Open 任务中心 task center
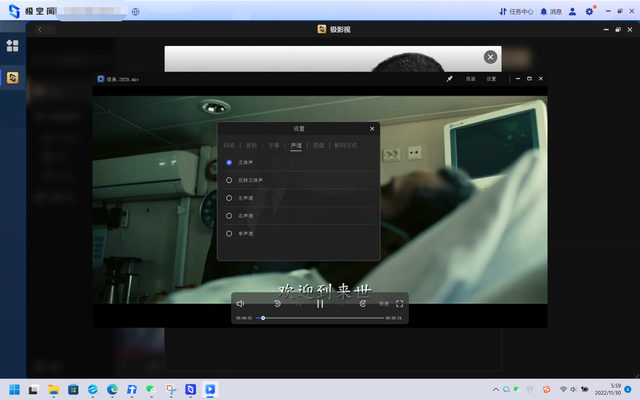 point(513,11)
